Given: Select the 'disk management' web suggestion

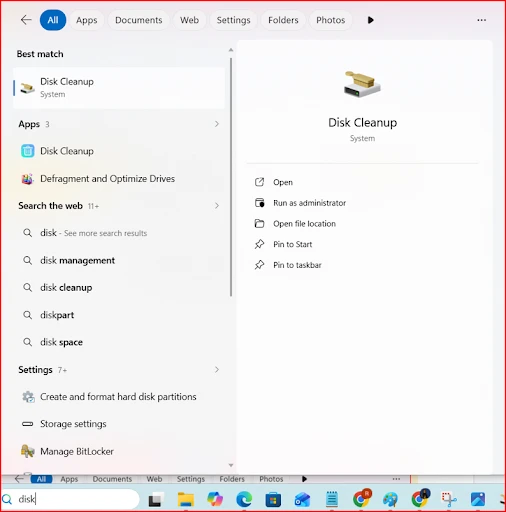Looking at the screenshot, I should pos(119,260).
